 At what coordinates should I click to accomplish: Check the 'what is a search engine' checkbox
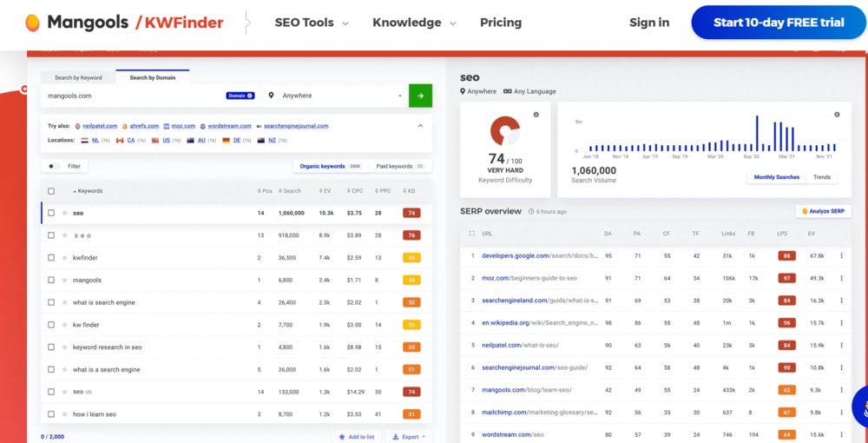(x=51, y=369)
